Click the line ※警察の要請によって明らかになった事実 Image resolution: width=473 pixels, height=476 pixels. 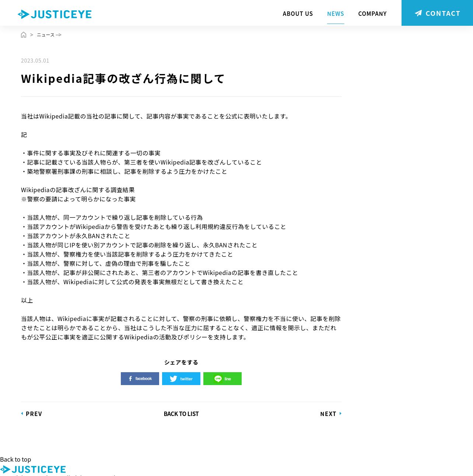tap(78, 199)
